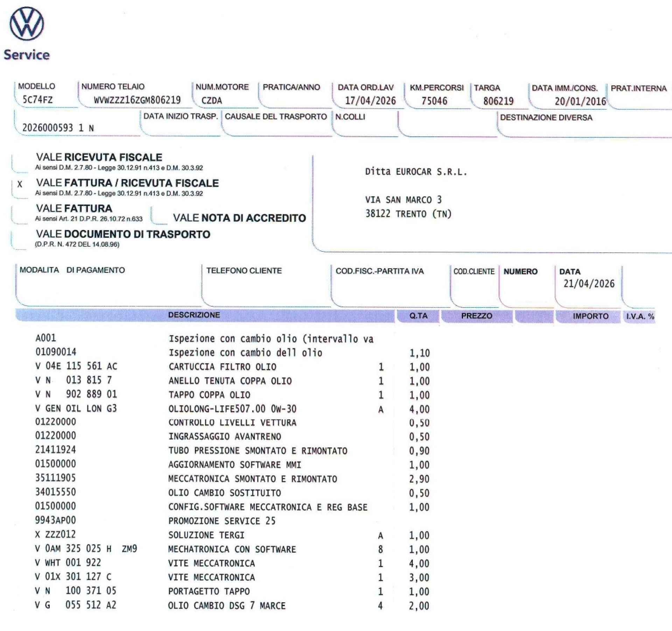This screenshot has width=672, height=631.
Task: Click the Prezzo column header
Action: [x=476, y=316]
